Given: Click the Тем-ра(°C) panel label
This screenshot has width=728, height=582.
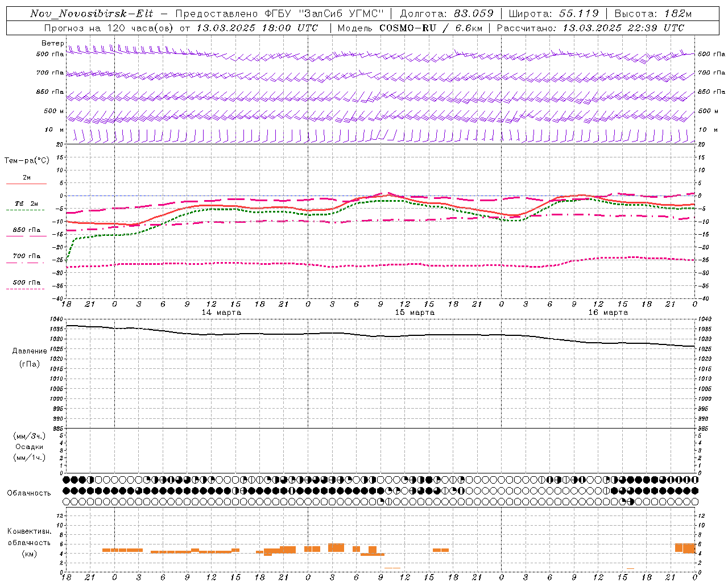Looking at the screenshot, I should (x=27, y=161).
